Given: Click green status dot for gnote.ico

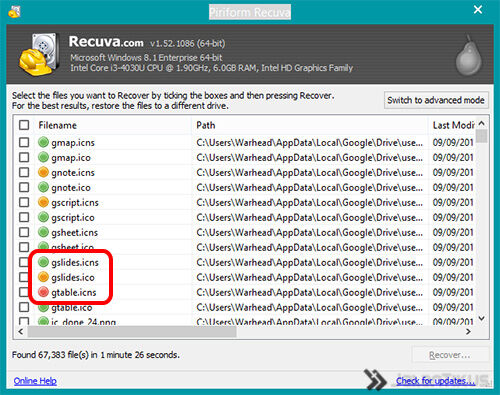Looking at the screenshot, I should tap(43, 187).
